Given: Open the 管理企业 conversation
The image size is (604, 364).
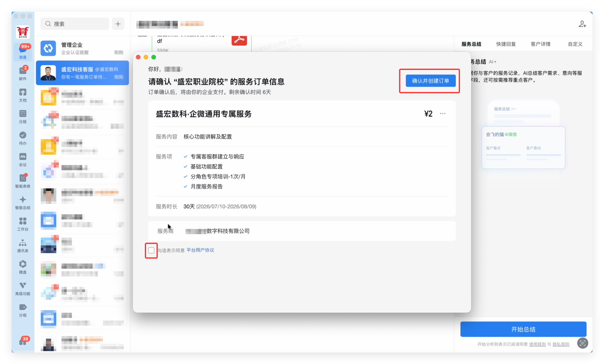Looking at the screenshot, I should 82,48.
